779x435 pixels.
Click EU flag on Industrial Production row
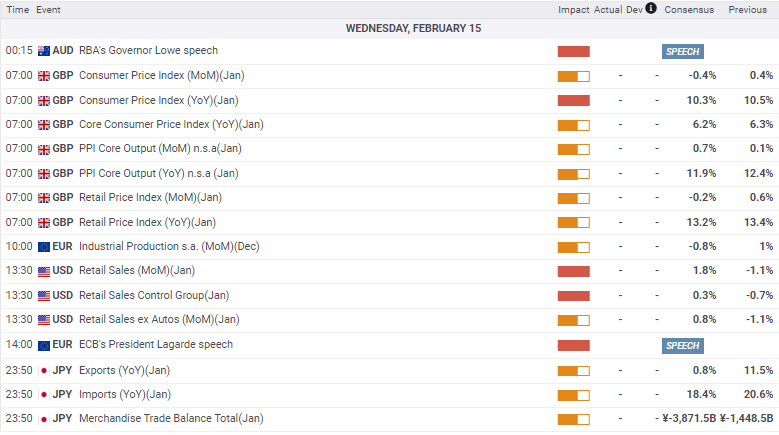(44, 247)
